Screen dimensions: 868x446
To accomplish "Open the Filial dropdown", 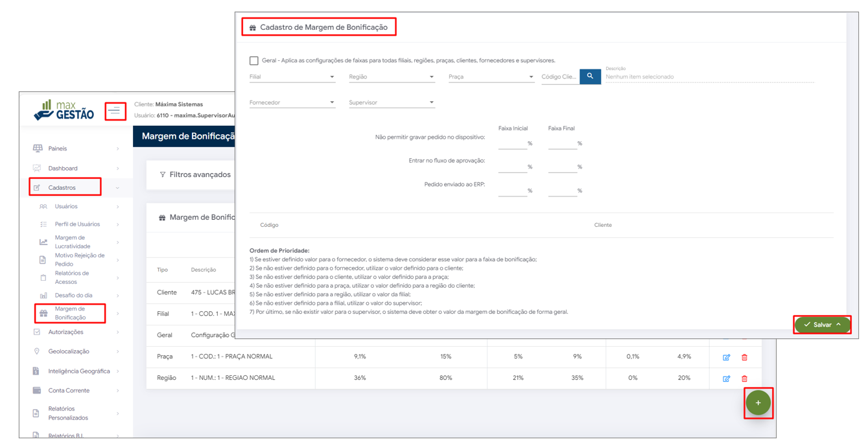I will click(x=292, y=76).
